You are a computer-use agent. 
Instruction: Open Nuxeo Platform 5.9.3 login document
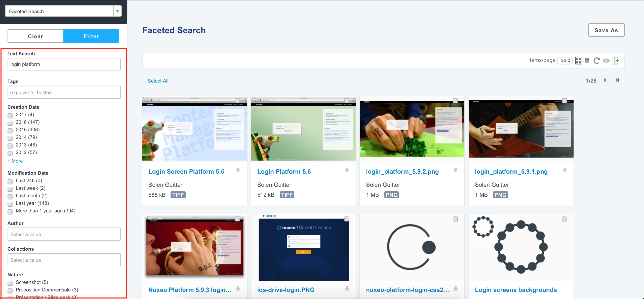click(190, 290)
